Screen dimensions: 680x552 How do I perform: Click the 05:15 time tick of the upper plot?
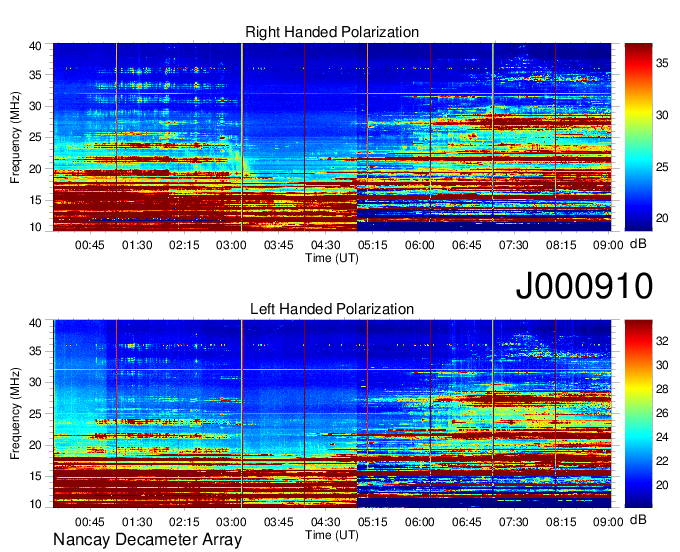[x=373, y=245]
